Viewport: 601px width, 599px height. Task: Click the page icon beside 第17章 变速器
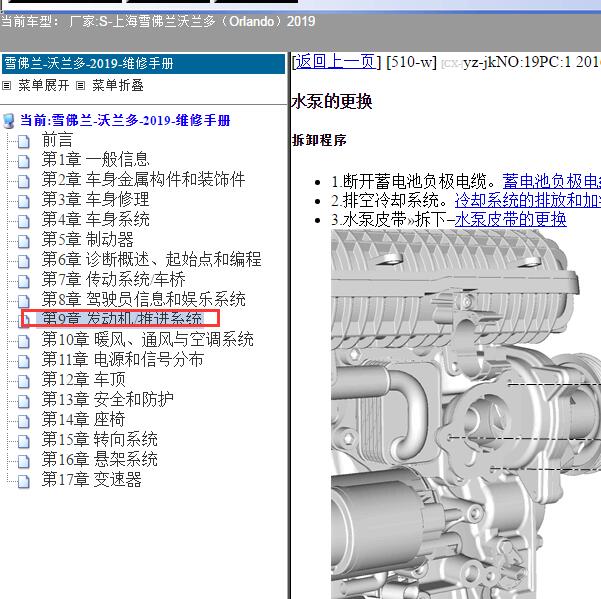click(24, 481)
